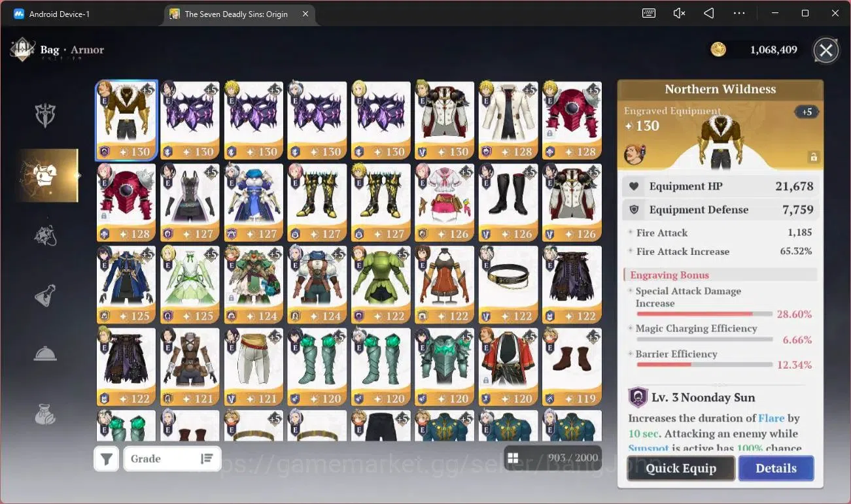This screenshot has width=851, height=504.
Task: Click the Equipment HP 21,678 row
Action: 720,186
